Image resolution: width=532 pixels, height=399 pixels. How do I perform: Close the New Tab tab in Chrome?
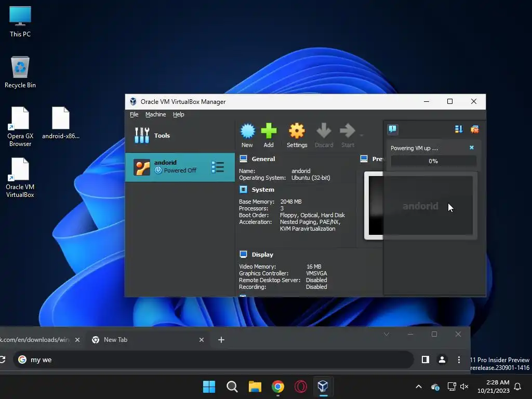click(202, 340)
